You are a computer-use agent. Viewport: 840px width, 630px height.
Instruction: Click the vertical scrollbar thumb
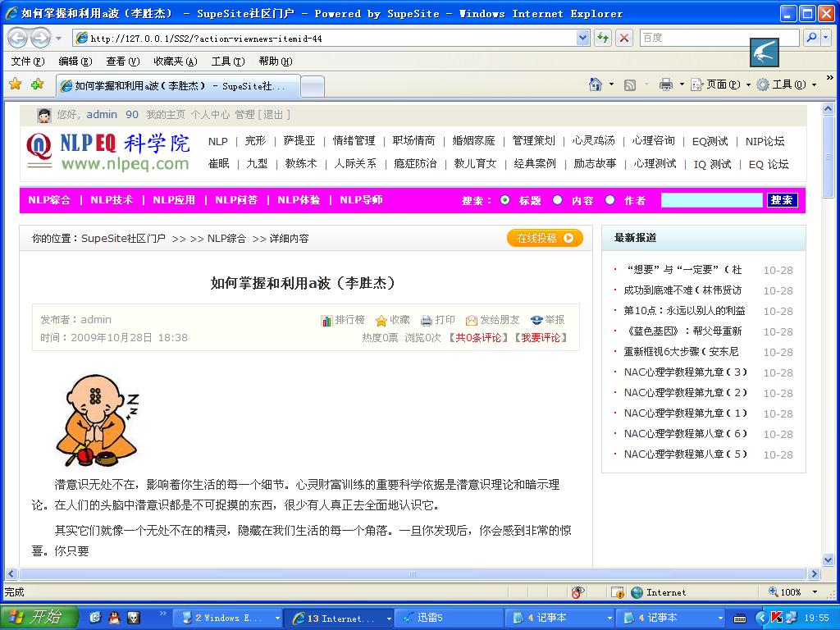tap(829, 157)
